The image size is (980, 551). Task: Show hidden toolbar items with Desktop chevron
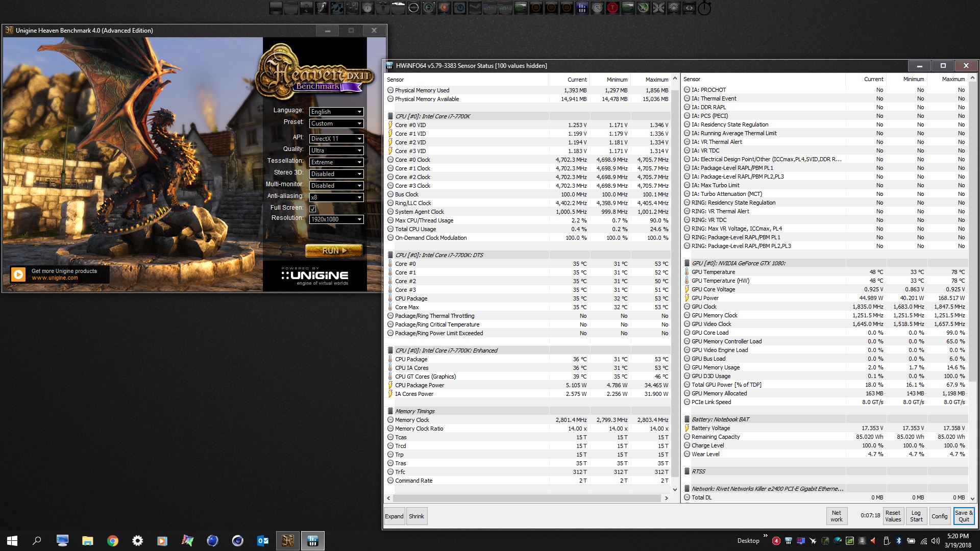765,536
